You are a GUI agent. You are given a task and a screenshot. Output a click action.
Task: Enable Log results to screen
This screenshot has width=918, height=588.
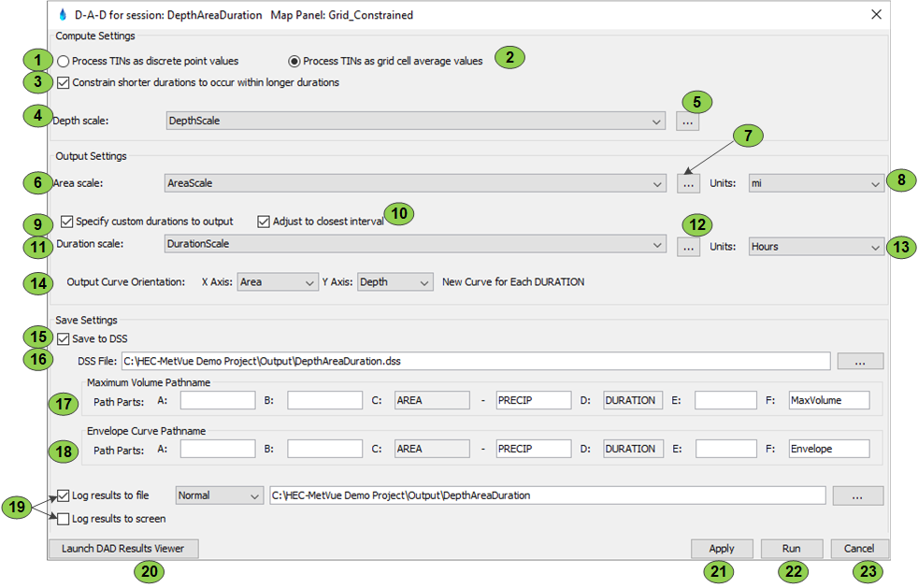(x=64, y=519)
